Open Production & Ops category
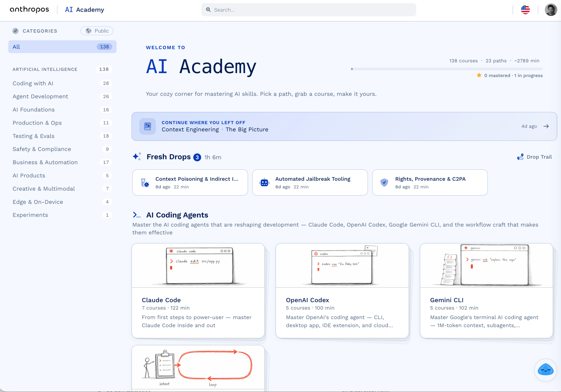This screenshot has width=561, height=392. coord(62,123)
